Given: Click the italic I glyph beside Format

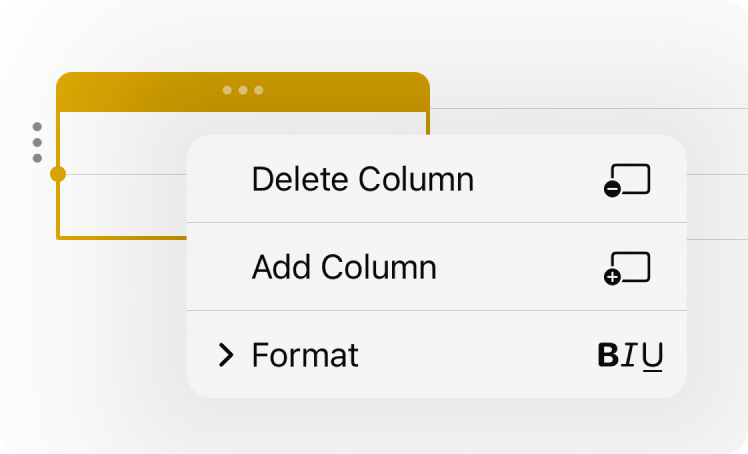Looking at the screenshot, I should tap(630, 355).
